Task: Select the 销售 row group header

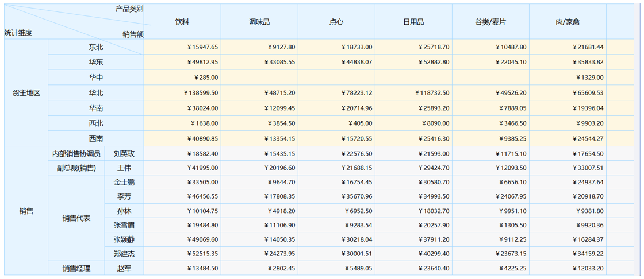Action: tap(26, 211)
